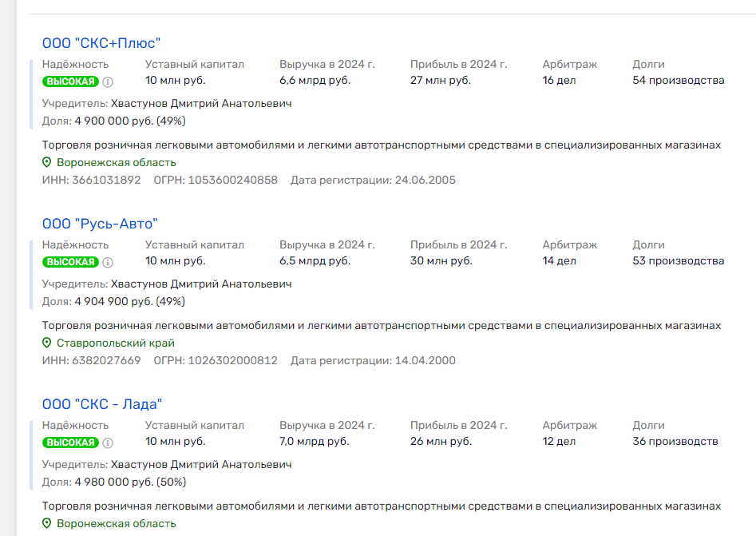Open founder Хвастунов link under СКС+Плюс

(201, 104)
